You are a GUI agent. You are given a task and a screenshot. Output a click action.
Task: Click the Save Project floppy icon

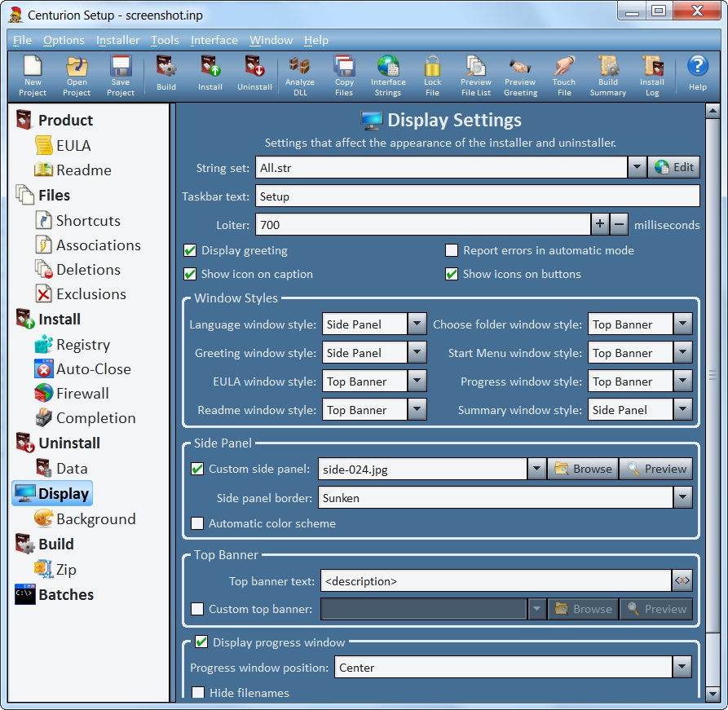[x=121, y=76]
